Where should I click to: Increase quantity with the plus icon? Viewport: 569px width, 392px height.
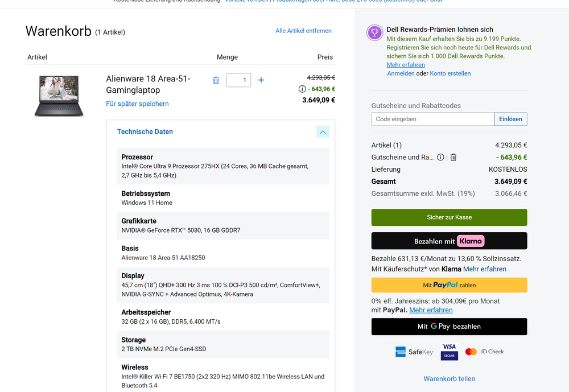(261, 80)
